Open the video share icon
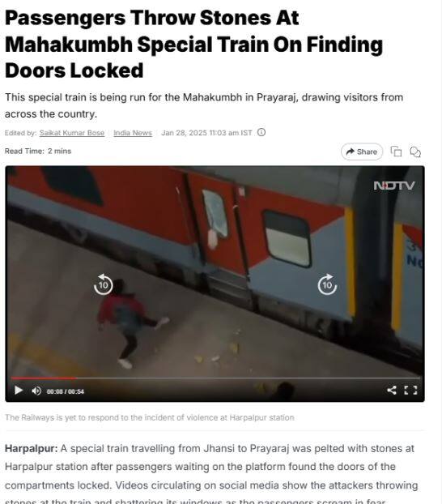 coord(392,391)
